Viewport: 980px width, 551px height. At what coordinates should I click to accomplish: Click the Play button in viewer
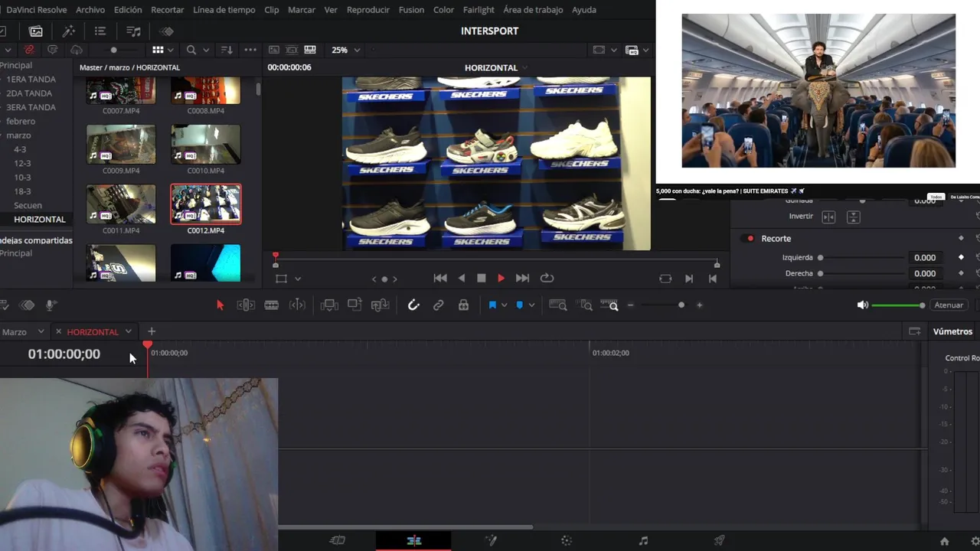coord(501,278)
